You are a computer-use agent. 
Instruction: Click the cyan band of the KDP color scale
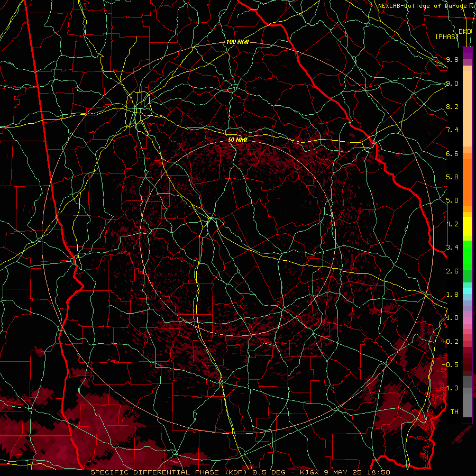pos(467,291)
